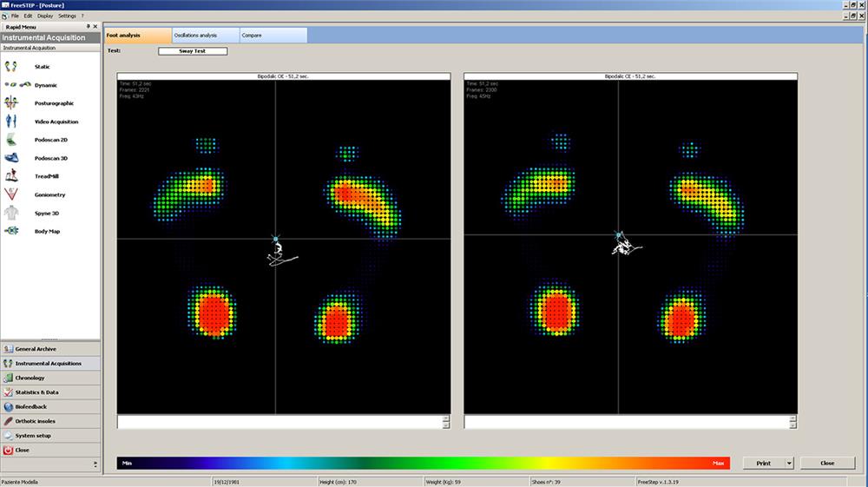Open the Body Map icon
Screen dimensions: 868x487
coord(12,231)
